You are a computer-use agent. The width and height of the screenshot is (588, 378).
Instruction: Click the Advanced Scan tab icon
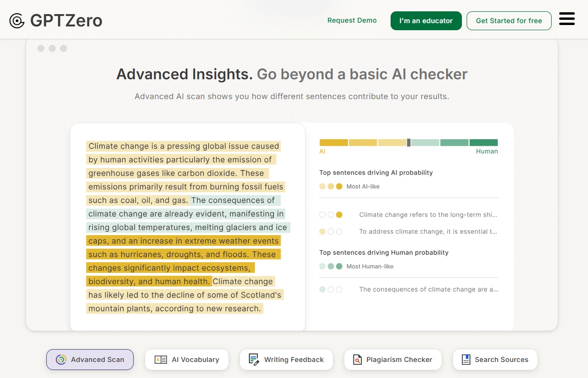(x=61, y=360)
